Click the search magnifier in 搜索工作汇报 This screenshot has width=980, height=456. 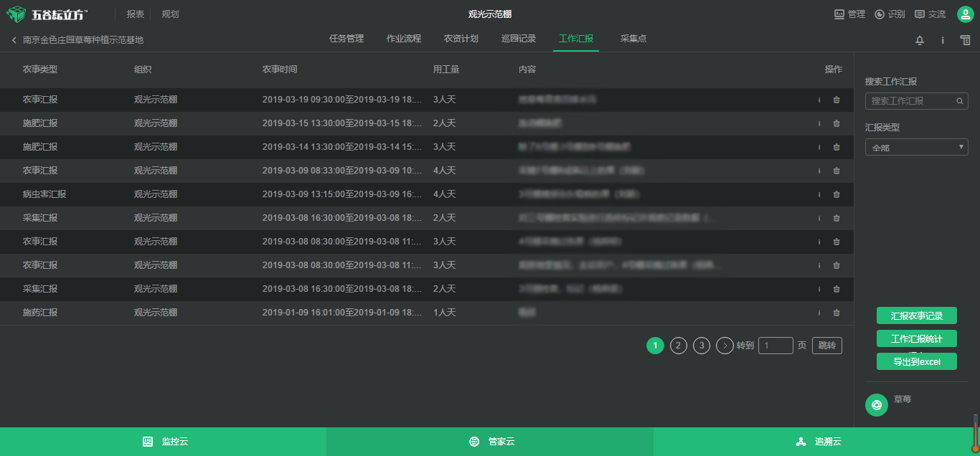(959, 102)
